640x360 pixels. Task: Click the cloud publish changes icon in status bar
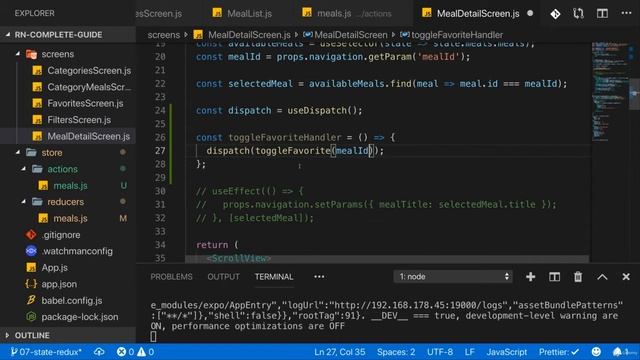[x=99, y=352]
